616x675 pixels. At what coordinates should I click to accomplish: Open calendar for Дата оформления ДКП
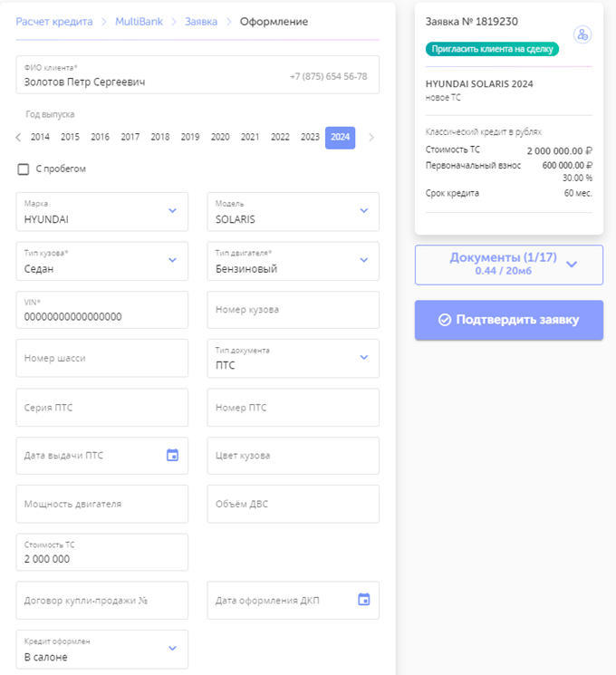coord(363,600)
